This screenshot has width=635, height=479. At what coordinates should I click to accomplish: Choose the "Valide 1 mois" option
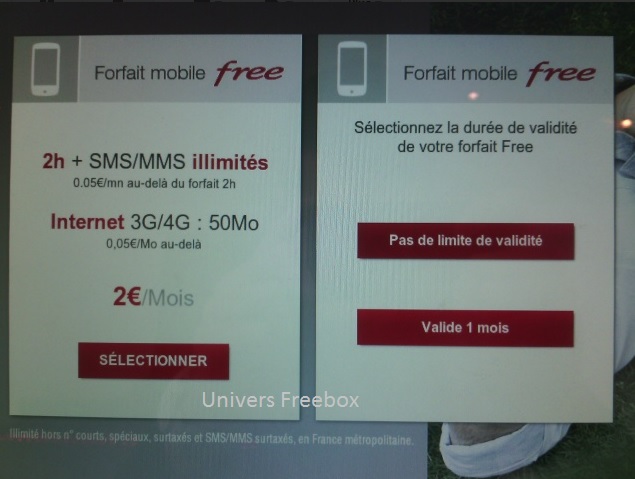[x=465, y=328]
